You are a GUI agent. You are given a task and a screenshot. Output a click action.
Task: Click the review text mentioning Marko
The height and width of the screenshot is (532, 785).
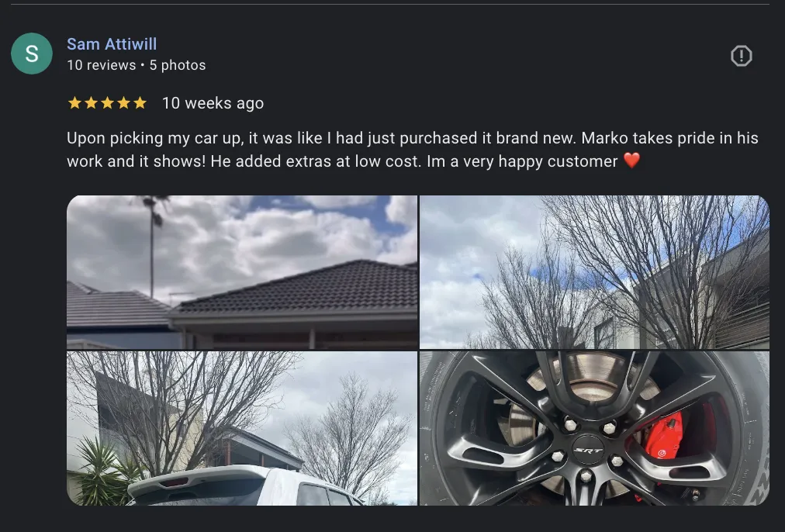click(413, 149)
